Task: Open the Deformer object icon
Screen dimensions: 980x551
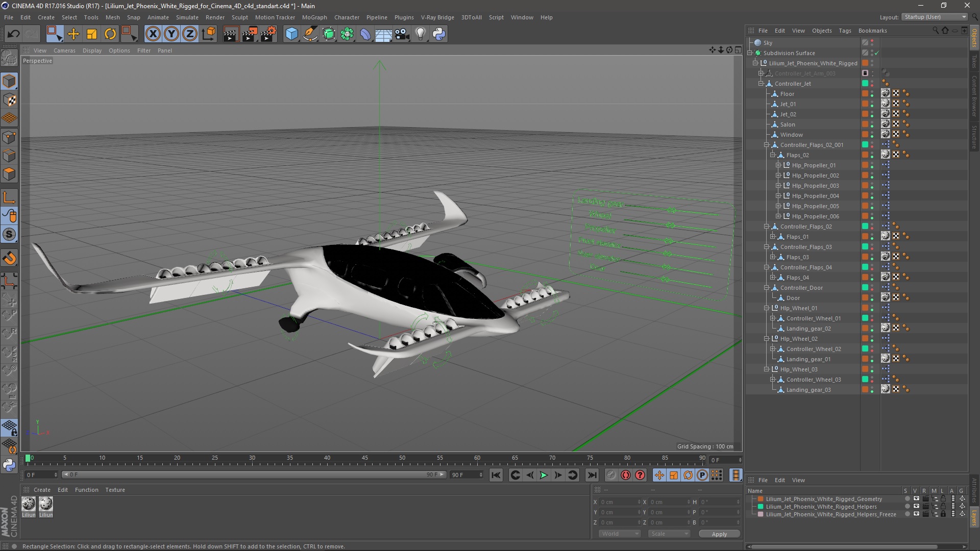Action: 365,34
